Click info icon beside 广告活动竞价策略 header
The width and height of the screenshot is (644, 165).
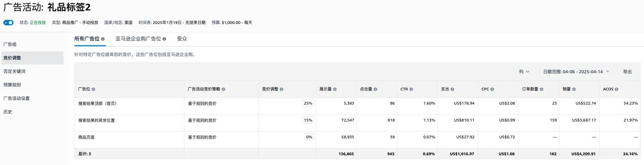(223, 89)
